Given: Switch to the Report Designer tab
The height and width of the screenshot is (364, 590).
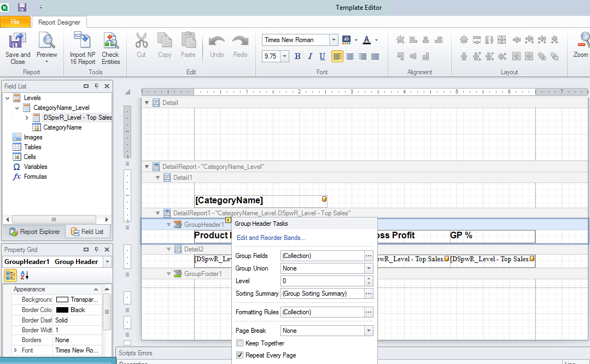Looking at the screenshot, I should (60, 22).
